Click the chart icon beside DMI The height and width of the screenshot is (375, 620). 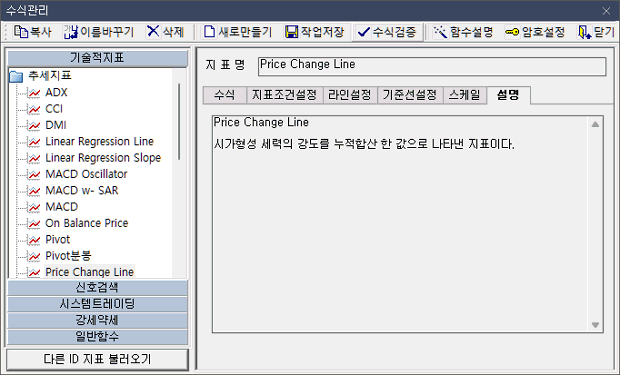click(x=34, y=125)
